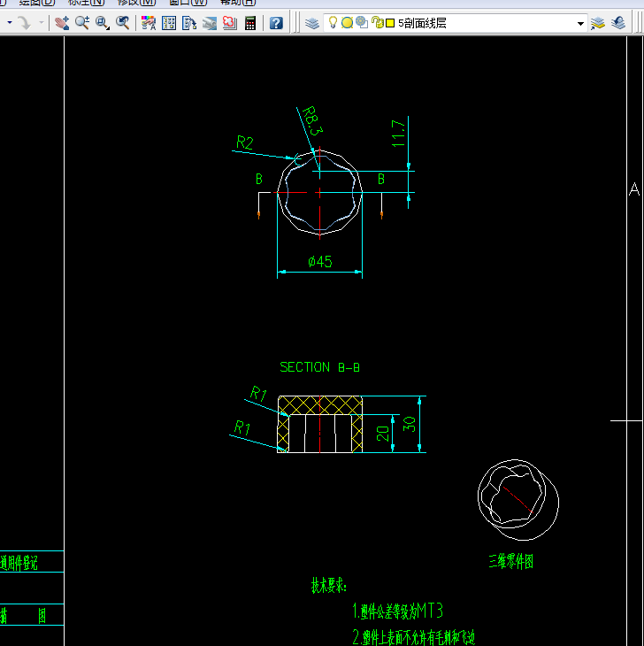Screen dimensions: 644x646
Task: Select the yellow cross-hatch in section view
Action: pos(320,405)
